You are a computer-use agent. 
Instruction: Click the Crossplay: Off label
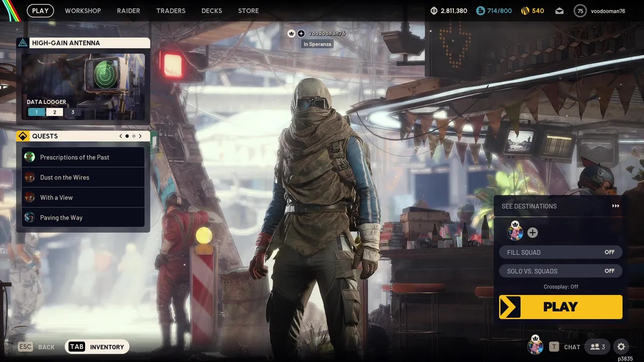560,287
